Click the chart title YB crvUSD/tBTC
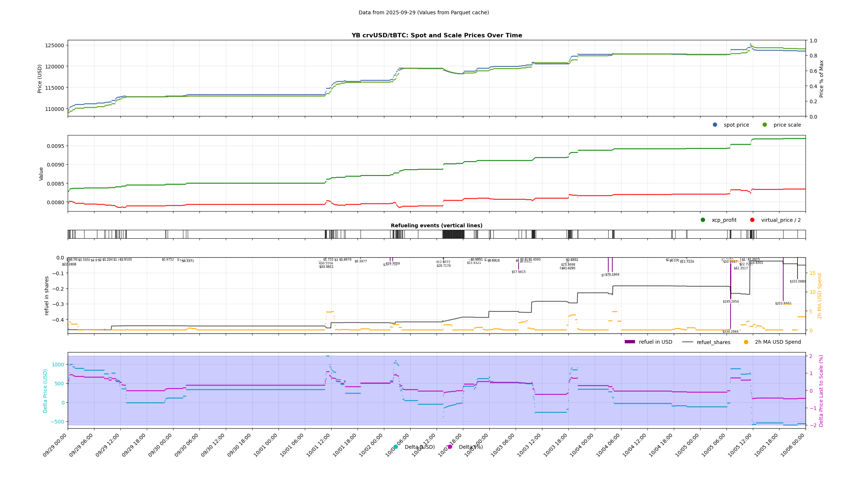The height and width of the screenshot is (504, 848). tap(437, 36)
